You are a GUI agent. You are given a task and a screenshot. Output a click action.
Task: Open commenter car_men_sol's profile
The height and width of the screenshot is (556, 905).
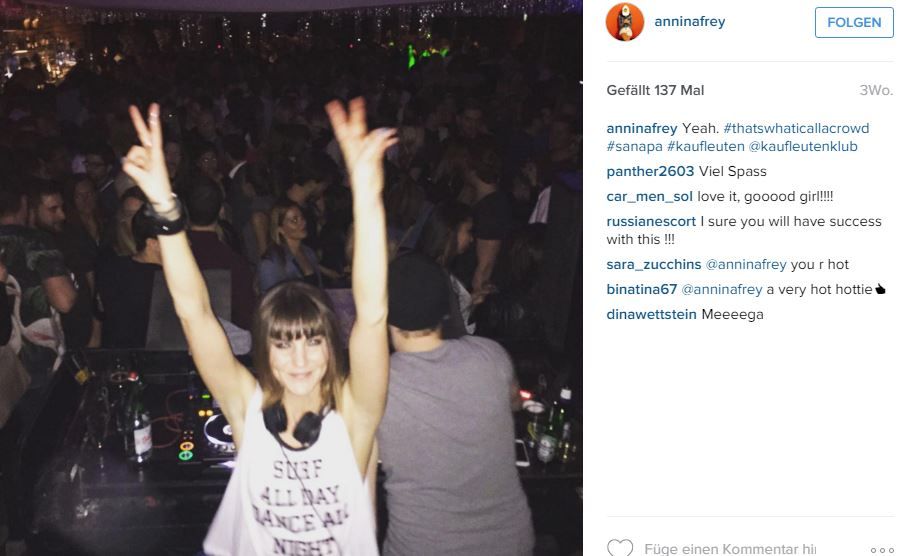tap(649, 196)
